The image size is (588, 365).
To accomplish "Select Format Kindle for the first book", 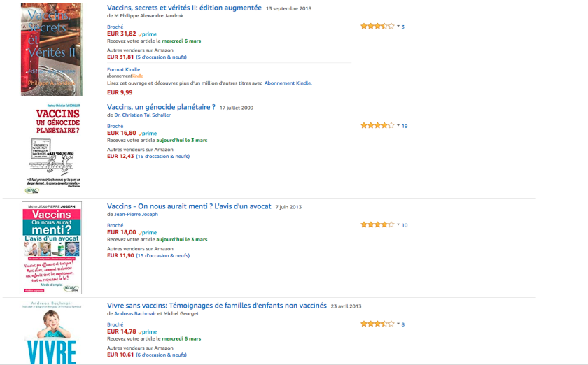I will pos(123,69).
